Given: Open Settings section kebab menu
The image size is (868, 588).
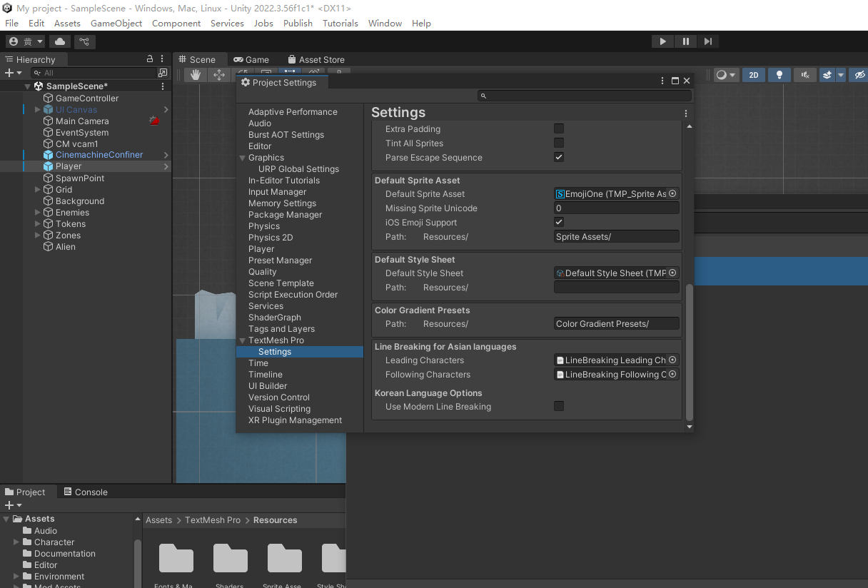Looking at the screenshot, I should tap(686, 113).
